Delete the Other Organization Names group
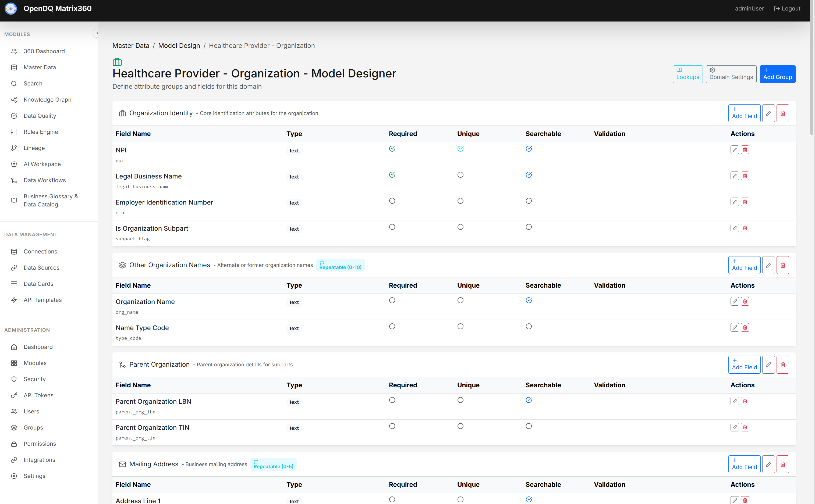 click(783, 265)
